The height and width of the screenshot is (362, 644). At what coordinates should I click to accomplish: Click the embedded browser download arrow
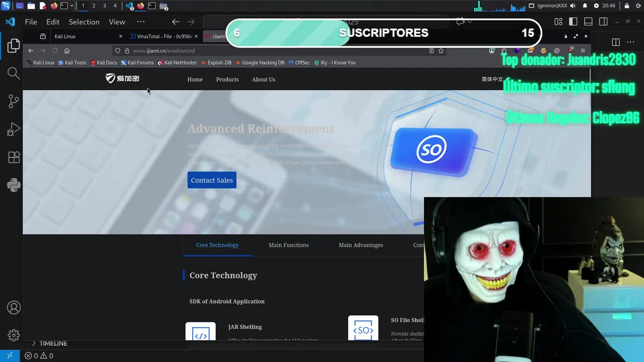tap(566, 36)
